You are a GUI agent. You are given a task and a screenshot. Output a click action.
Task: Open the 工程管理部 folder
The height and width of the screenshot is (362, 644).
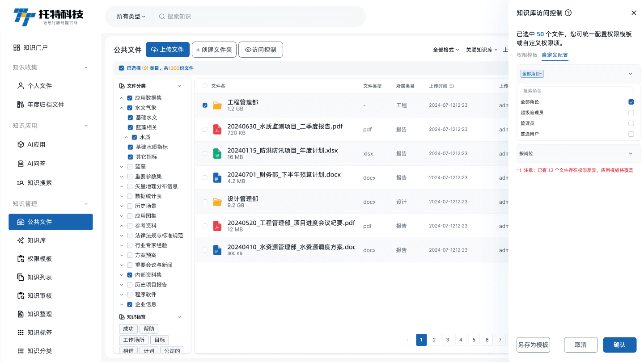[x=244, y=102]
